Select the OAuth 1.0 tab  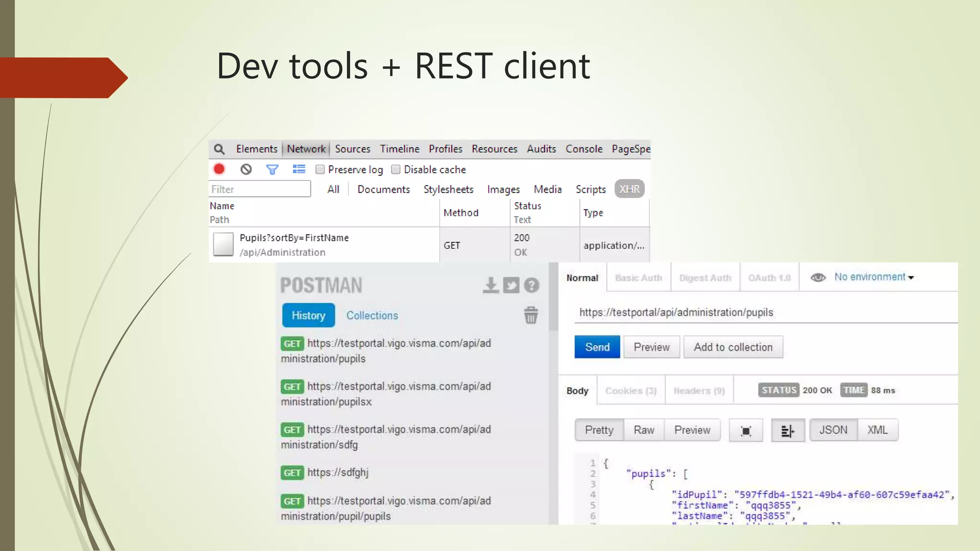[769, 278]
